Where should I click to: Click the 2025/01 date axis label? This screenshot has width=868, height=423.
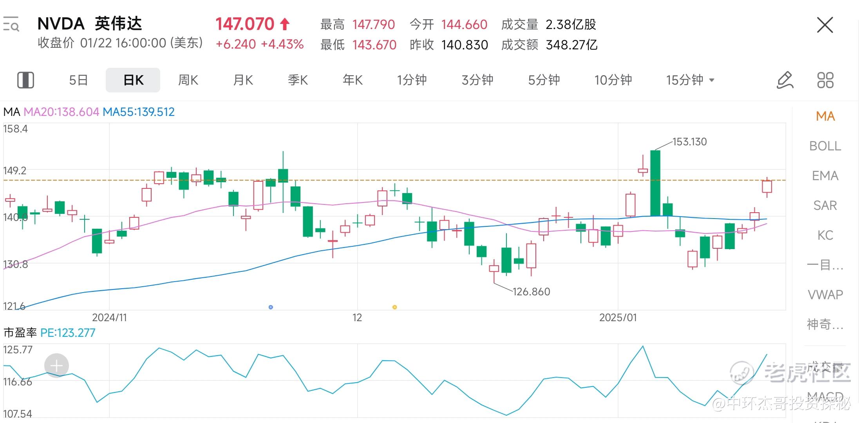click(x=618, y=318)
